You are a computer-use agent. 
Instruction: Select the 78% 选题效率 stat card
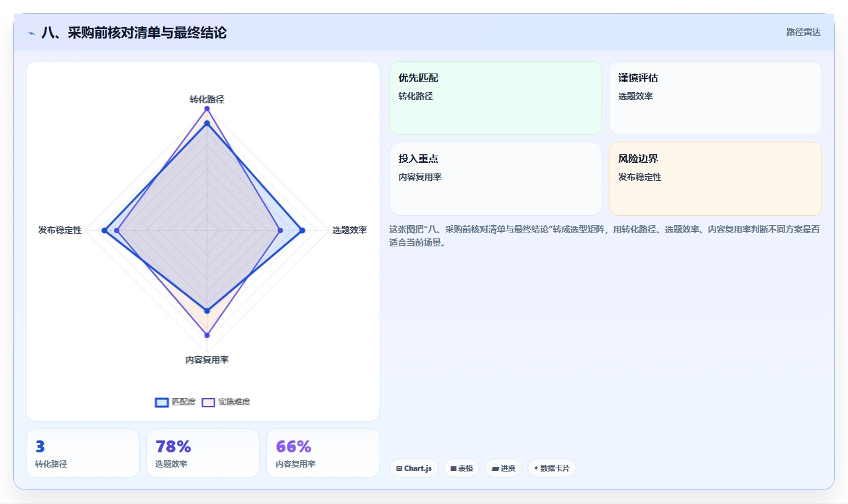[203, 453]
